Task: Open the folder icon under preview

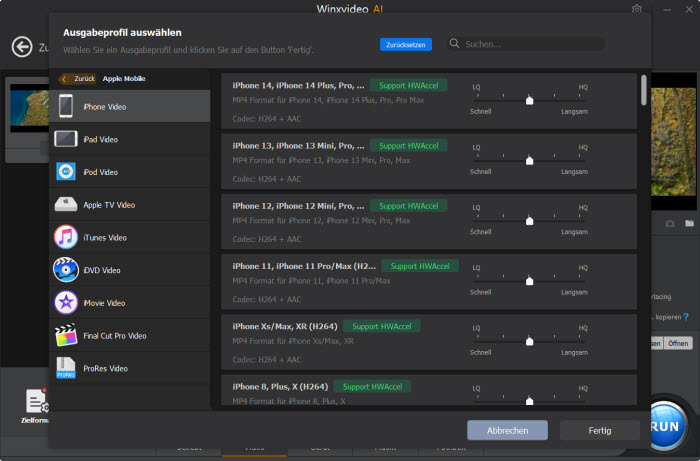Action: pyautogui.click(x=690, y=223)
